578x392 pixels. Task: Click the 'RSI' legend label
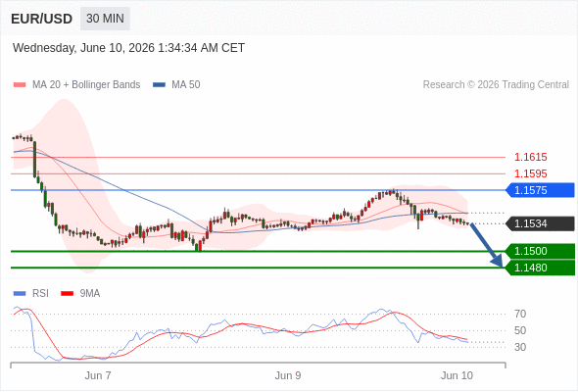[40, 294]
